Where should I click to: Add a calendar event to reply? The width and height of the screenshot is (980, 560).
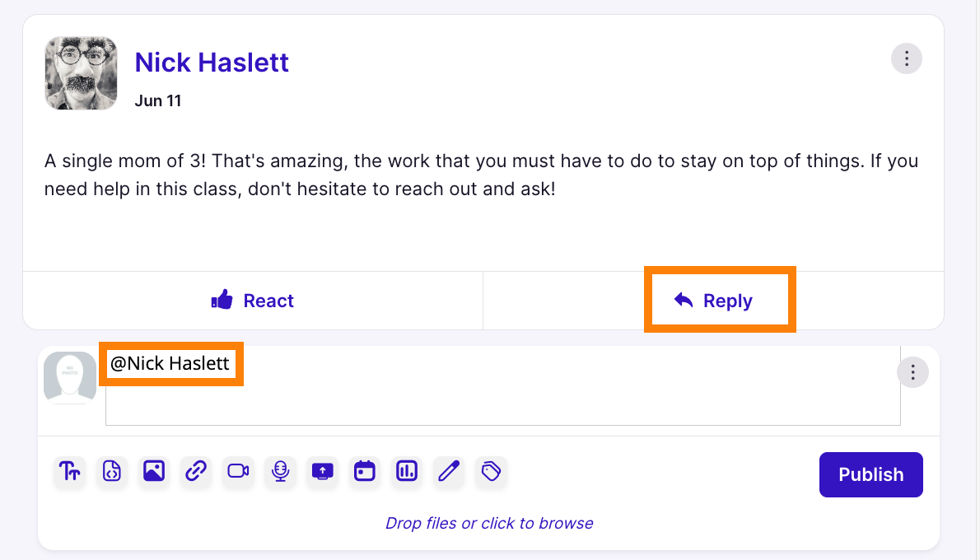tap(365, 471)
